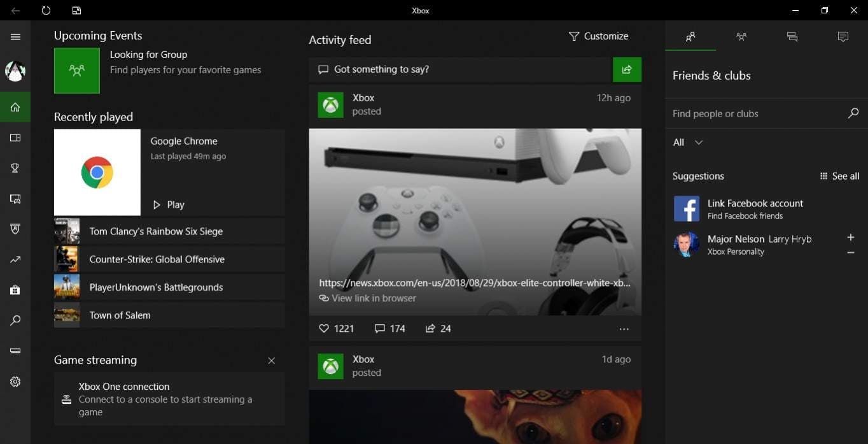Open the Clubs shield icon
868x444 pixels.
tap(15, 229)
